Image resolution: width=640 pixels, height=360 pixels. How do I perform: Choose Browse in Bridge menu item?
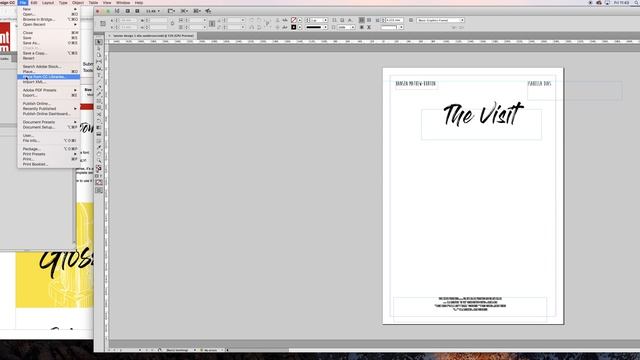(50, 19)
